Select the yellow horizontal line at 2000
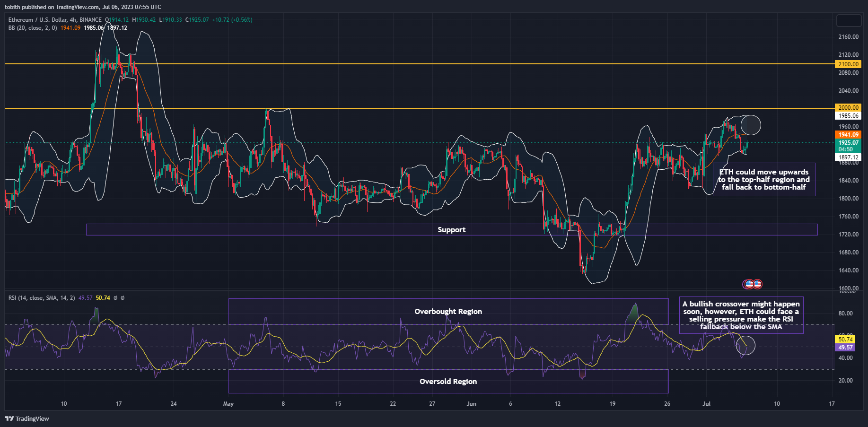Viewport: 868px width, 427px height. pos(420,109)
